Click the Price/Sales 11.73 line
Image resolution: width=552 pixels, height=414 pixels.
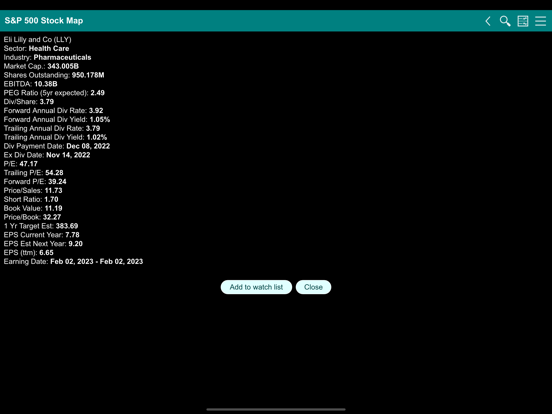tap(33, 190)
